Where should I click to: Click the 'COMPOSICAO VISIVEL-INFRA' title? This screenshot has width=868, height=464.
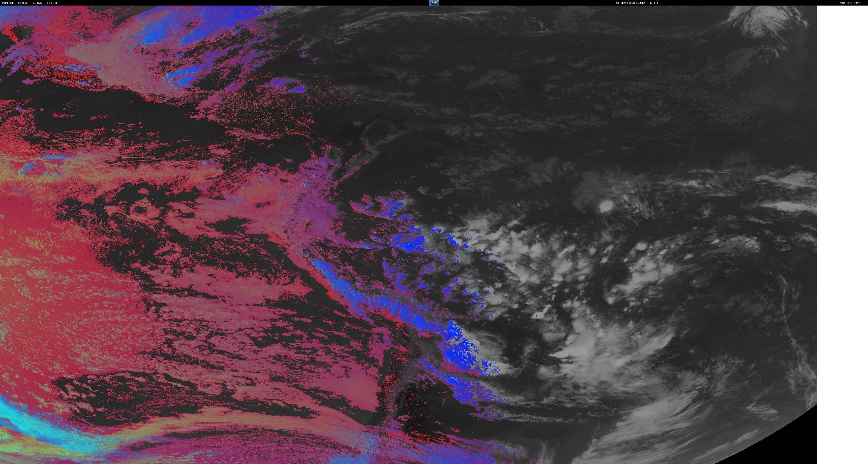tap(637, 3)
